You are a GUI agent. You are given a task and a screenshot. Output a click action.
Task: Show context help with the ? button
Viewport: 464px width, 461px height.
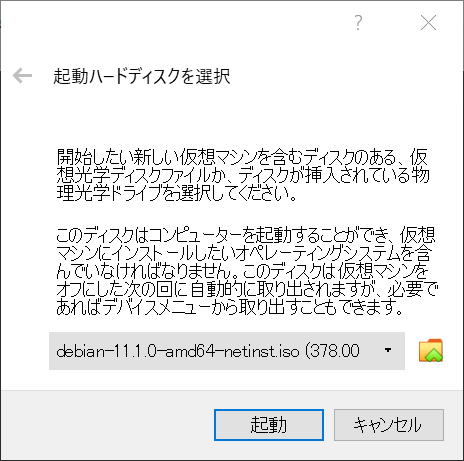358,23
